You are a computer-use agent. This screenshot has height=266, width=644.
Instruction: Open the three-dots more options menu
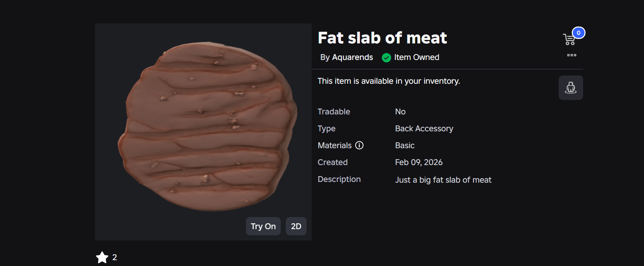click(x=571, y=55)
